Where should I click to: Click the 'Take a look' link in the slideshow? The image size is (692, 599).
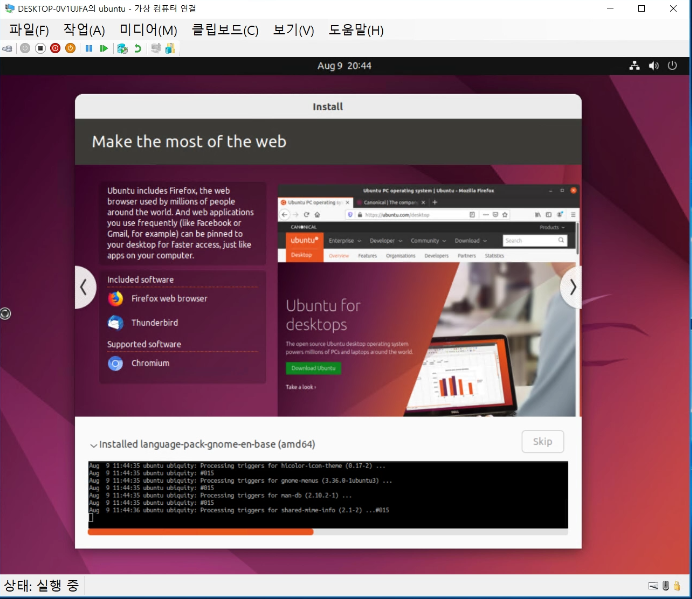[301, 387]
